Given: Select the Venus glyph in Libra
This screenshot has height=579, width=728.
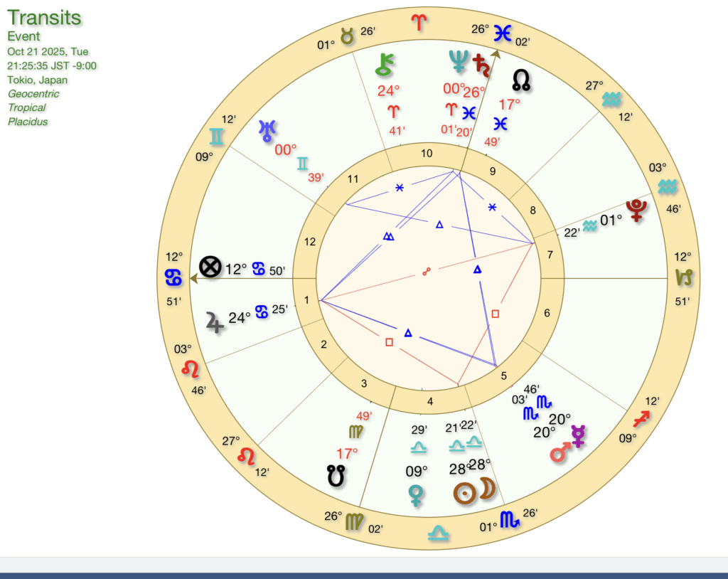Looking at the screenshot, I should click(x=417, y=495).
